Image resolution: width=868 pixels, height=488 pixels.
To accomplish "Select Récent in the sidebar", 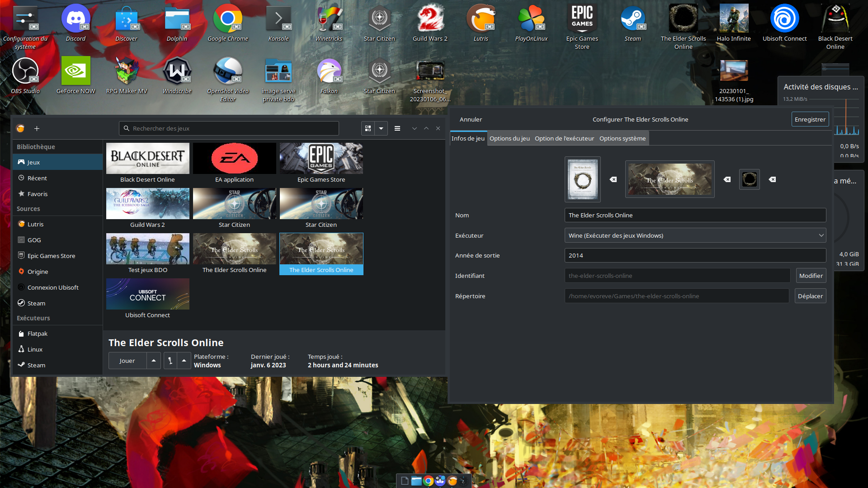I will point(57,178).
